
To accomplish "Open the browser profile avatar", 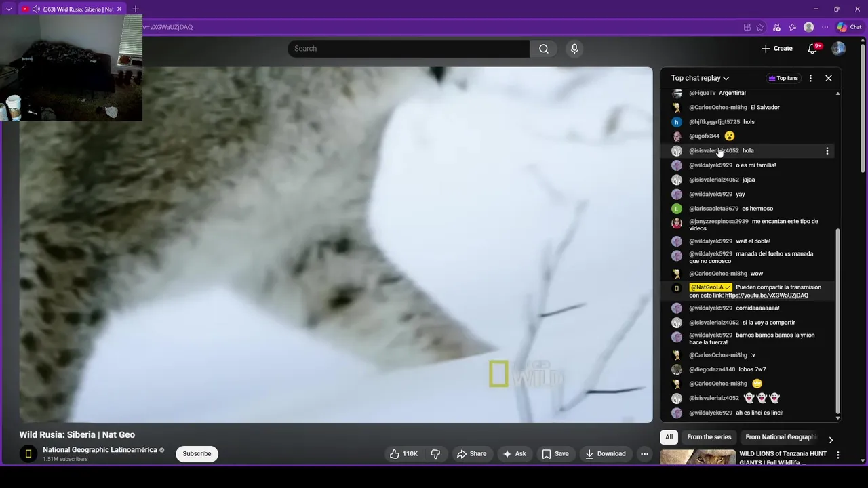I will pos(808,27).
